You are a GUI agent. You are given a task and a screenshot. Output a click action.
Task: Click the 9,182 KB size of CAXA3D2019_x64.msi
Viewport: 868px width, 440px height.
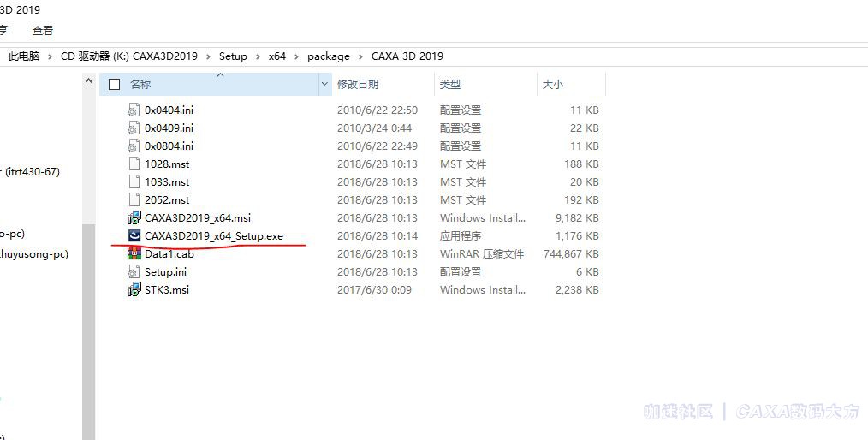[577, 218]
